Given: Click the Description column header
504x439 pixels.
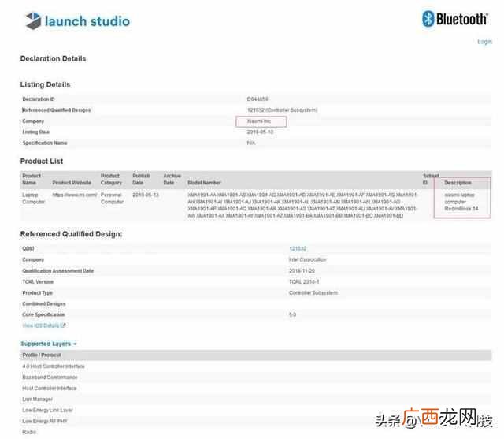Looking at the screenshot, I should [x=458, y=183].
